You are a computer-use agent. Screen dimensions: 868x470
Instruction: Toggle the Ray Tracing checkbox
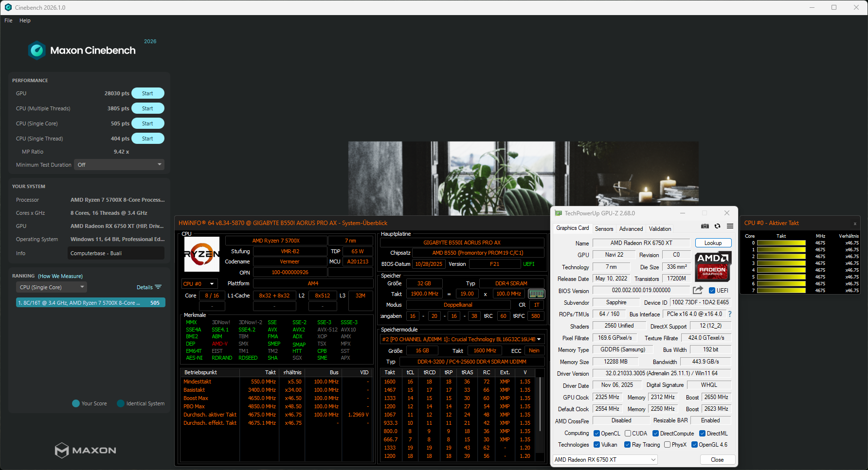pyautogui.click(x=627, y=445)
